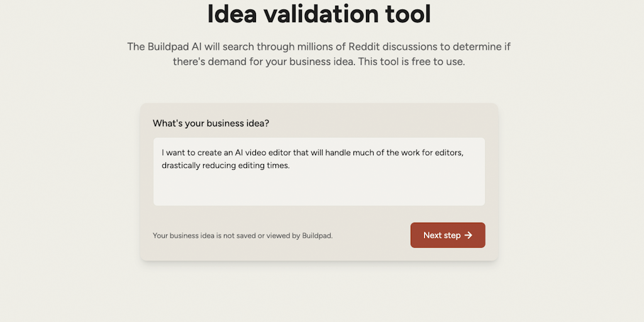Click the "Your business idea is not saved" note

(x=243, y=236)
